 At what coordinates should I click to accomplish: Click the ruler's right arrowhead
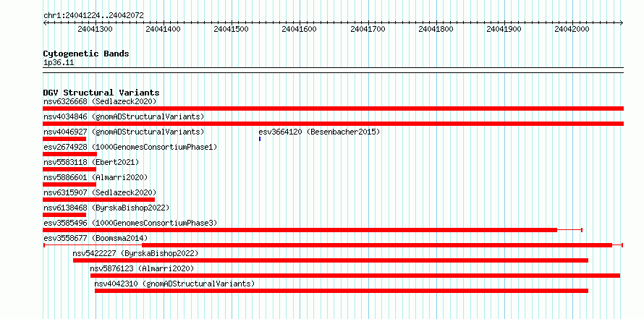(622, 22)
